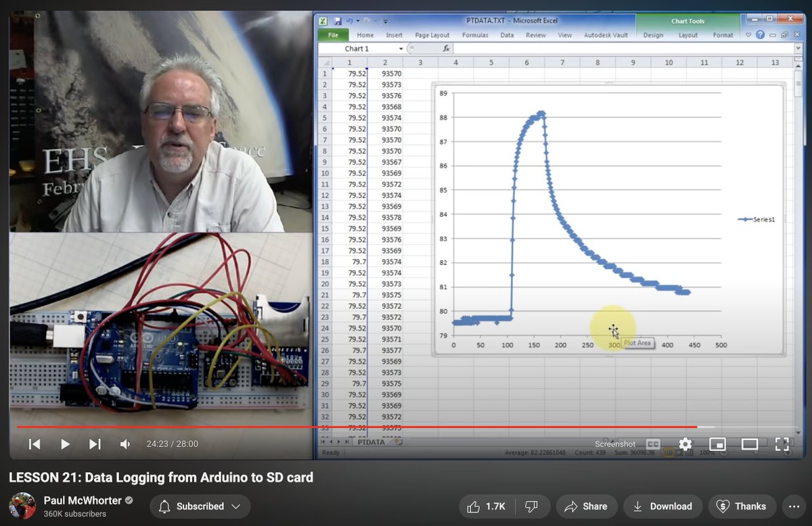Open the Subscribed notification dropdown
Image resolution: width=812 pixels, height=526 pixels.
(x=200, y=506)
